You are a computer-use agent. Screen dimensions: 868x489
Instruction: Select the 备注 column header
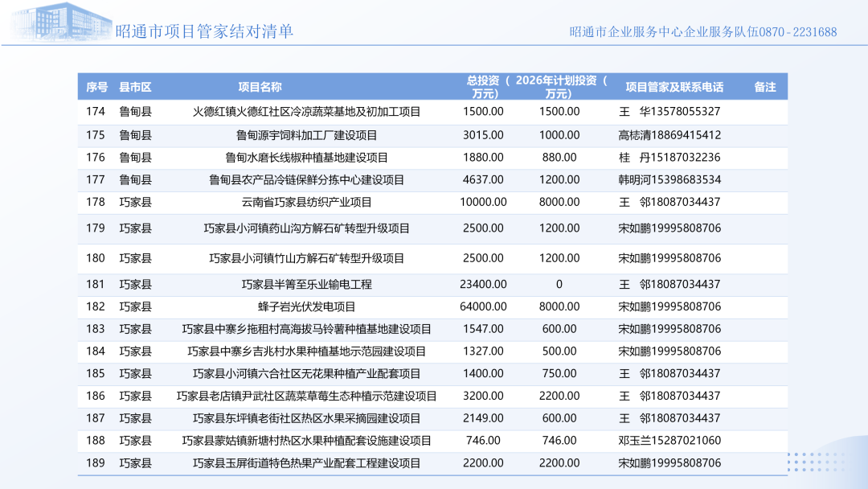click(x=765, y=87)
